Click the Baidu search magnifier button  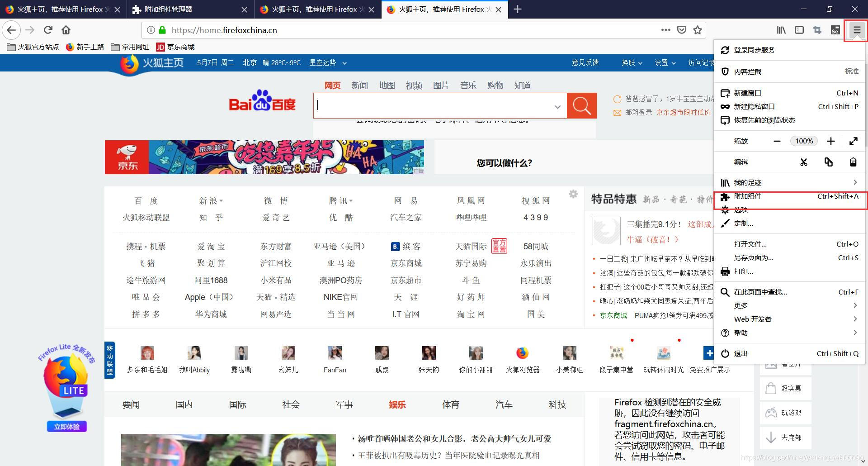click(x=582, y=105)
